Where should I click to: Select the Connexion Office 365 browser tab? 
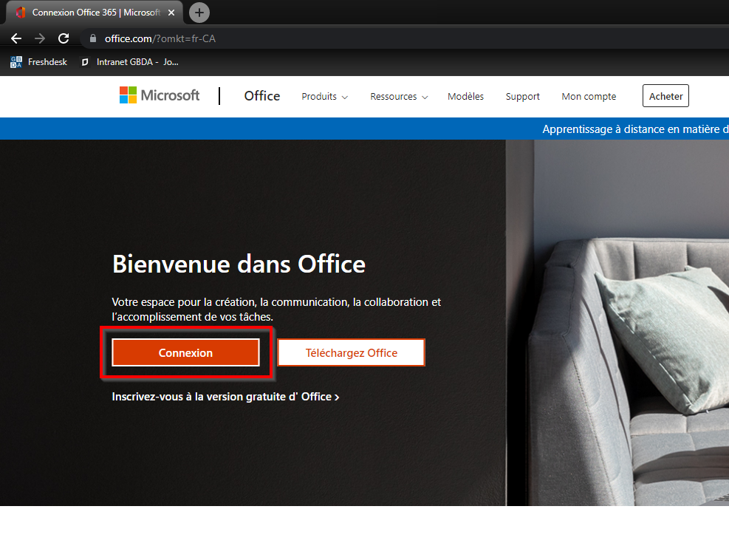(95, 13)
